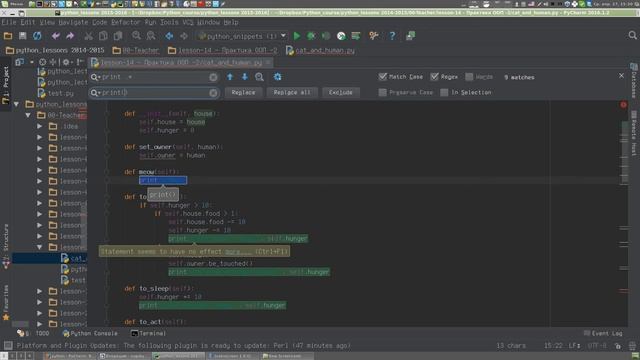Enable the In Selection checkbox
This screenshot has height=360, width=640.
(x=444, y=93)
